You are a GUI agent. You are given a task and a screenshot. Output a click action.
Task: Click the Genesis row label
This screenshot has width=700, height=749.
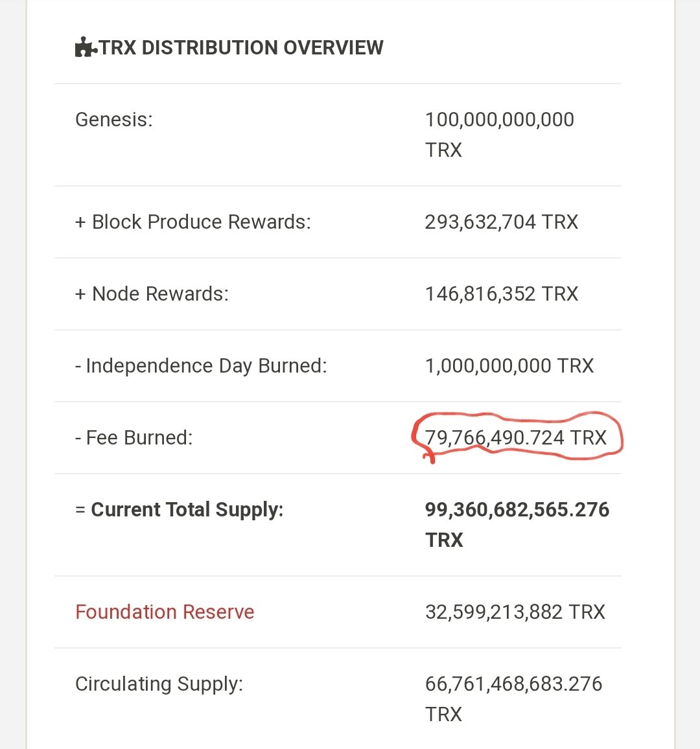pyautogui.click(x=114, y=119)
